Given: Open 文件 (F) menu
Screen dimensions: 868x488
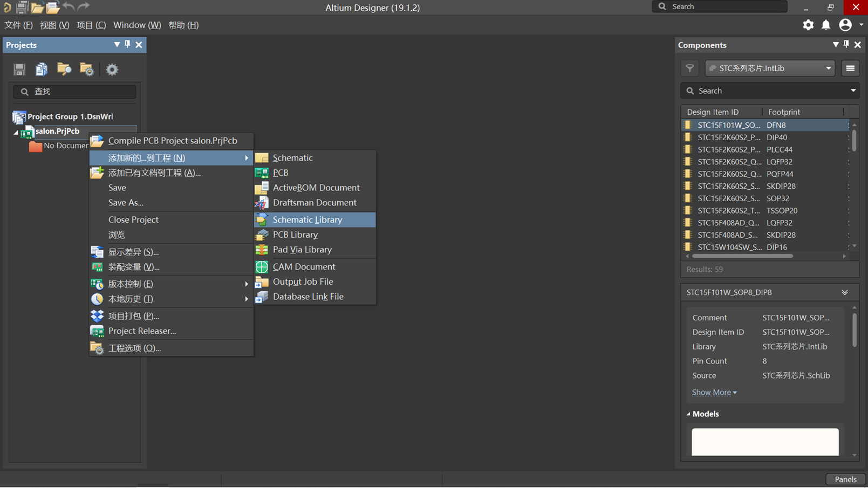Looking at the screenshot, I should coord(18,25).
